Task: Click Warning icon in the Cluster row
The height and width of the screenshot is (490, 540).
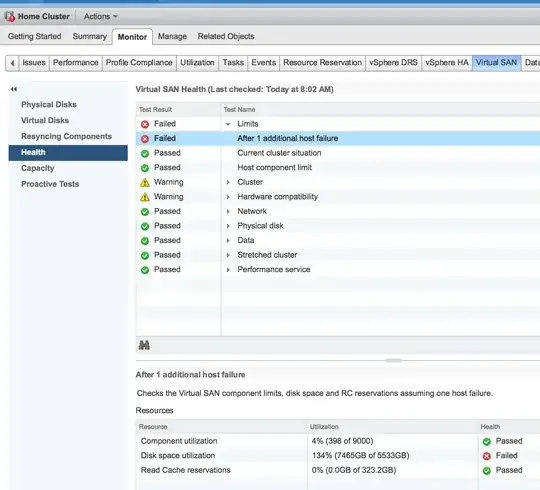Action: click(x=145, y=182)
